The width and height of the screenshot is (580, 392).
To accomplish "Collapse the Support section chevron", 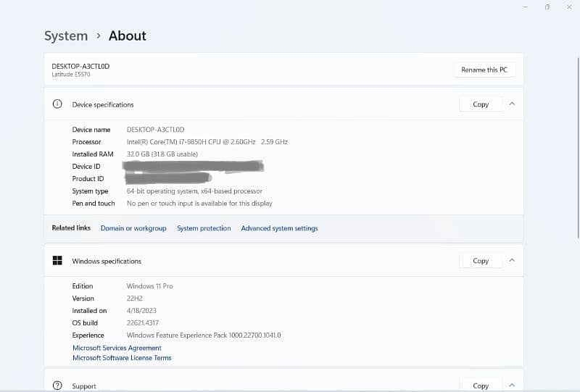I will pos(512,385).
